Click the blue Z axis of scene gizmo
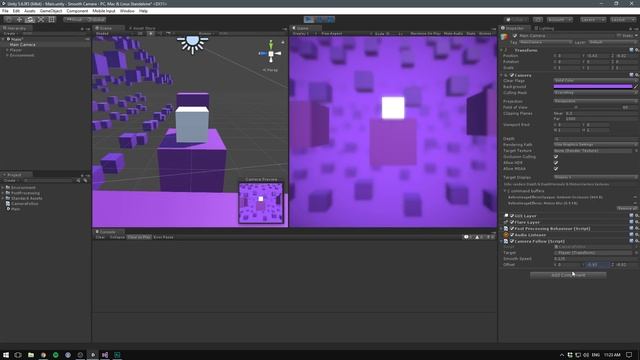The width and height of the screenshot is (640, 360). click(262, 53)
